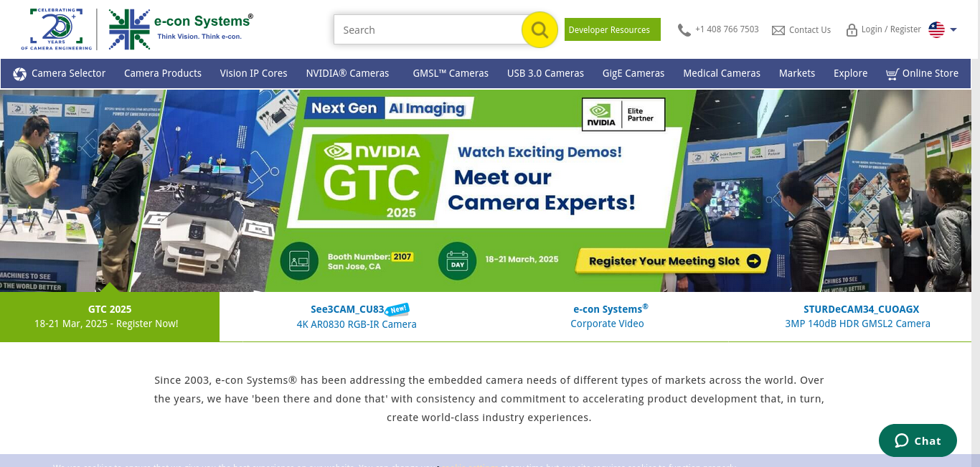Open Login / Register link
Screen dimensions: 980x467
891,29
